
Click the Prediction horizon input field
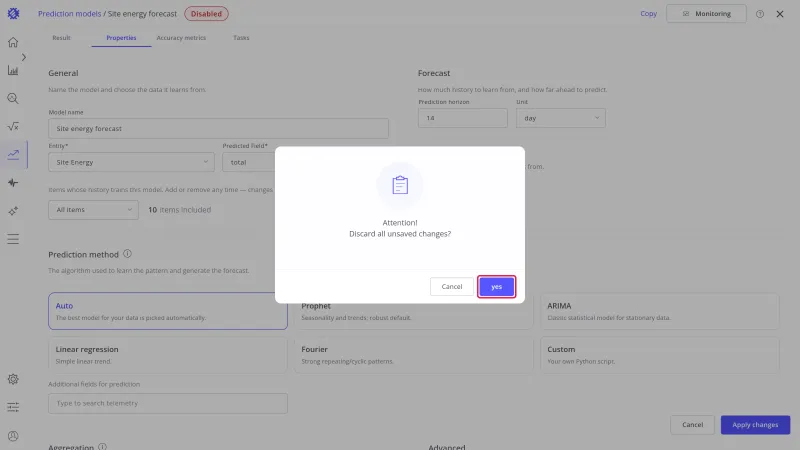(x=463, y=118)
